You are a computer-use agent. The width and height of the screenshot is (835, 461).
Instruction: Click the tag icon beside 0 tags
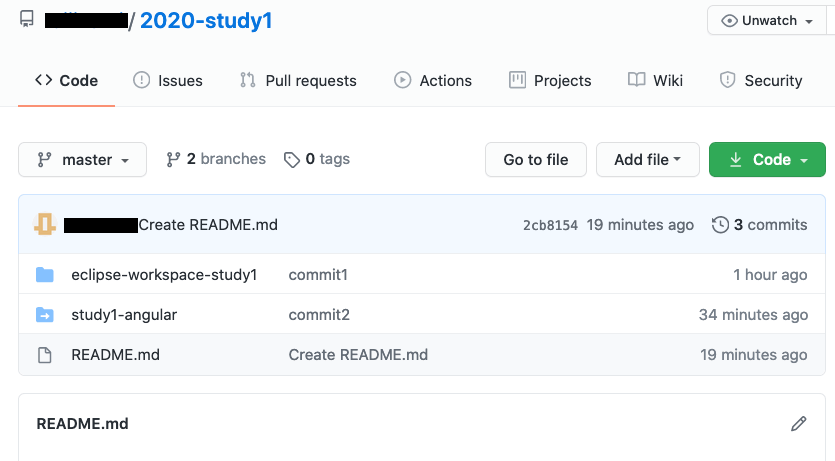(x=291, y=160)
